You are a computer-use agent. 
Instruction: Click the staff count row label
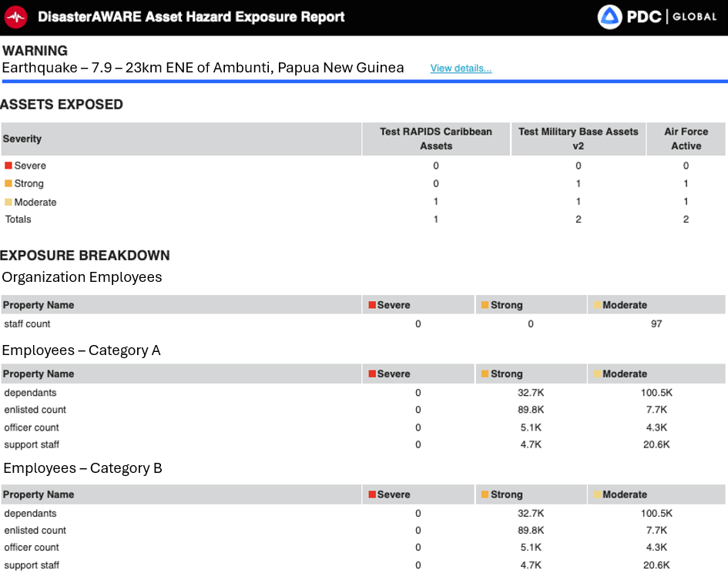pos(28,324)
